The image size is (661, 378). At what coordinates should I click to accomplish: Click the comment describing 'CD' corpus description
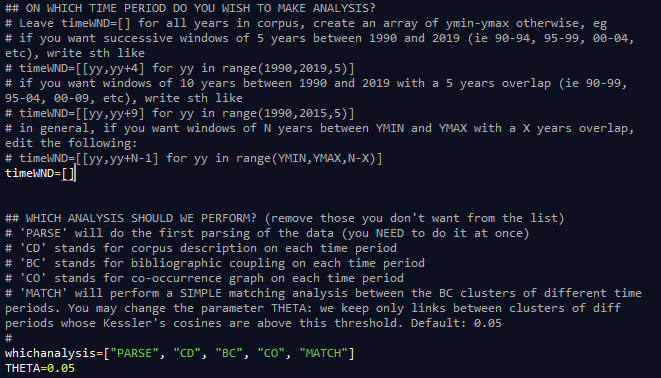pyautogui.click(x=201, y=248)
